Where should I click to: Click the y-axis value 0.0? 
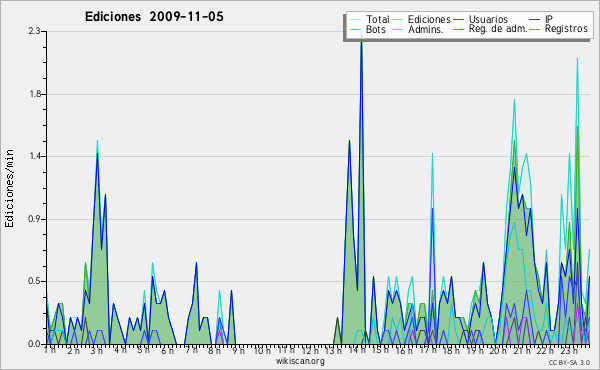[34, 344]
